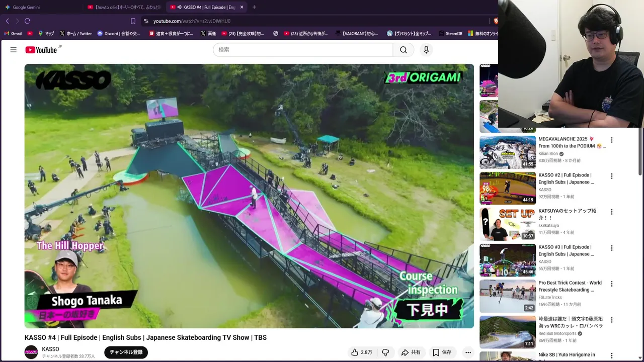644x362 pixels.
Task: Save video to playlist (保存)
Action: tap(442, 352)
